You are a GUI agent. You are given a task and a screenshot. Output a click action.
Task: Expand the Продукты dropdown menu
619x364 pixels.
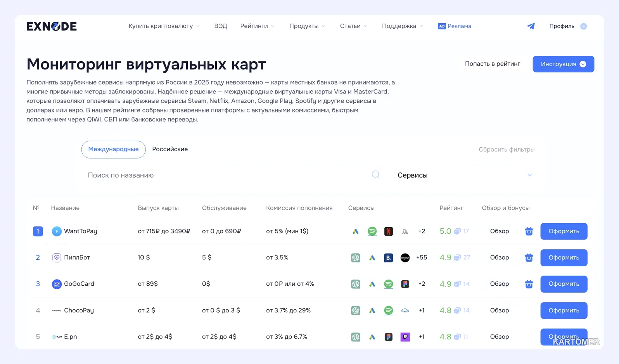[x=307, y=26]
